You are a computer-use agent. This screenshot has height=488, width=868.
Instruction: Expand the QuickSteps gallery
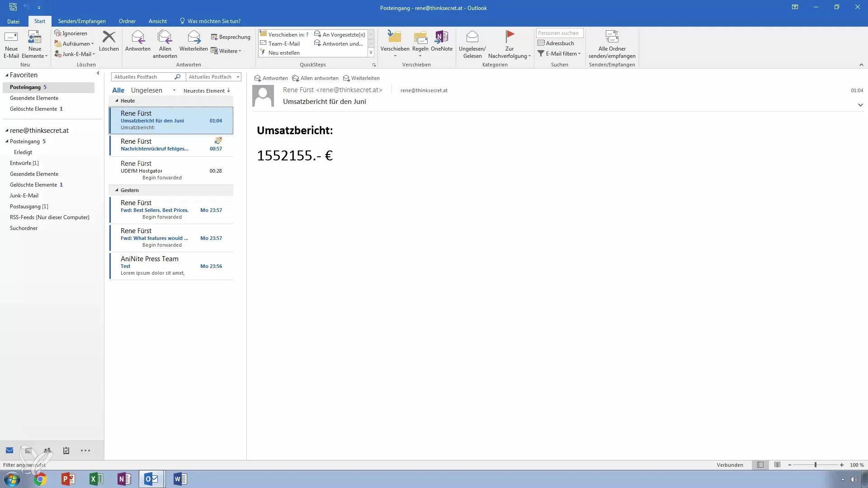pyautogui.click(x=371, y=53)
